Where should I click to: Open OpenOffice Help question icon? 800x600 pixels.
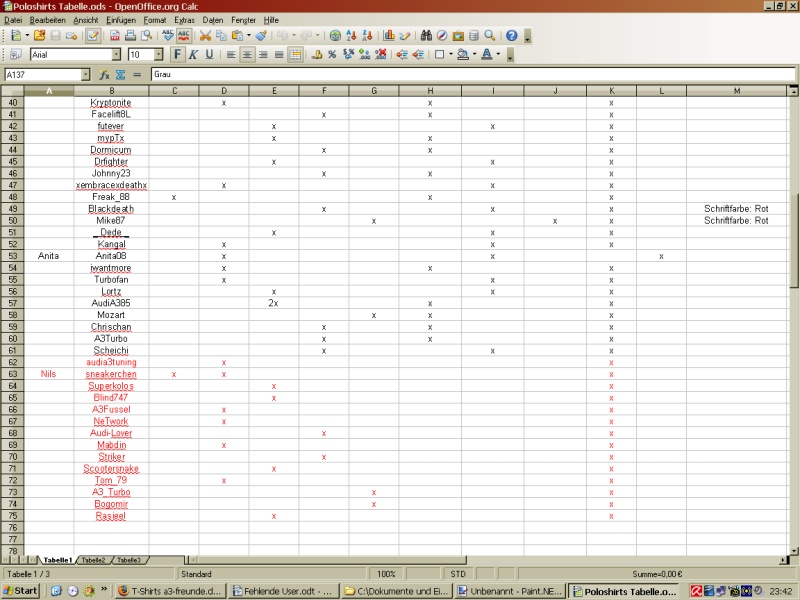click(x=512, y=36)
